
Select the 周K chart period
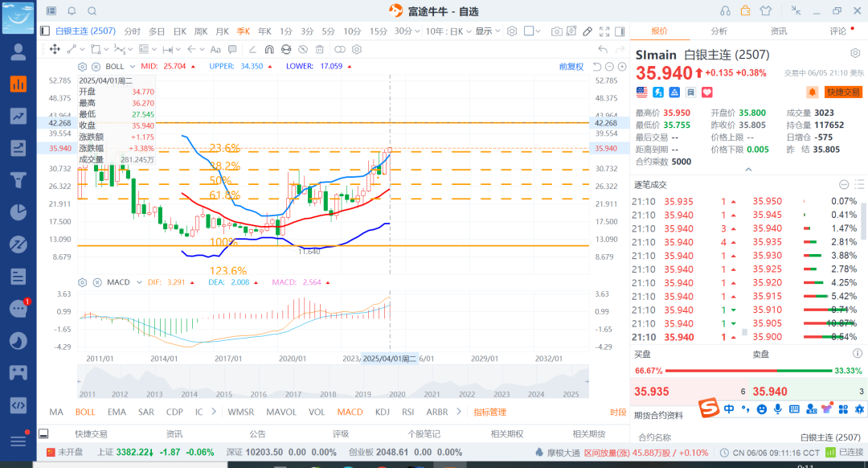[x=201, y=31]
